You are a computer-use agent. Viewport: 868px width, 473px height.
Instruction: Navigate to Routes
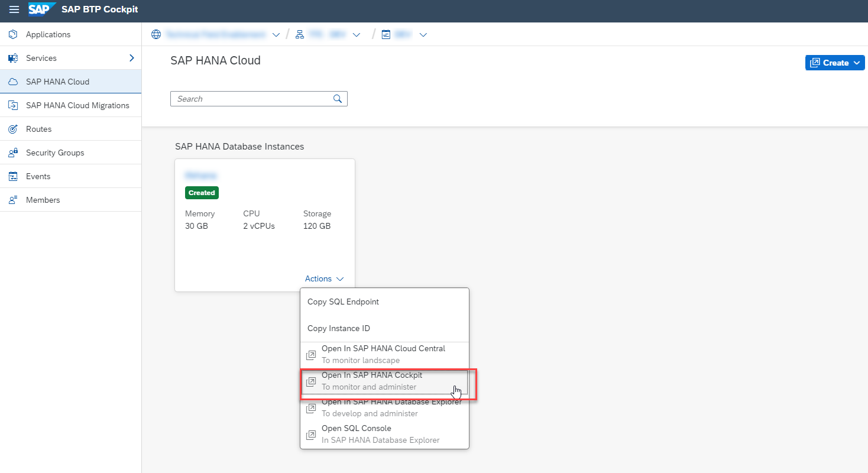(x=70, y=129)
